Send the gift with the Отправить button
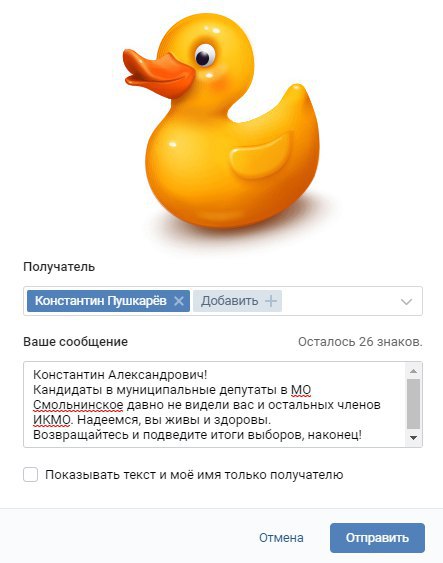Image resolution: width=443 pixels, height=563 pixels. point(377,538)
